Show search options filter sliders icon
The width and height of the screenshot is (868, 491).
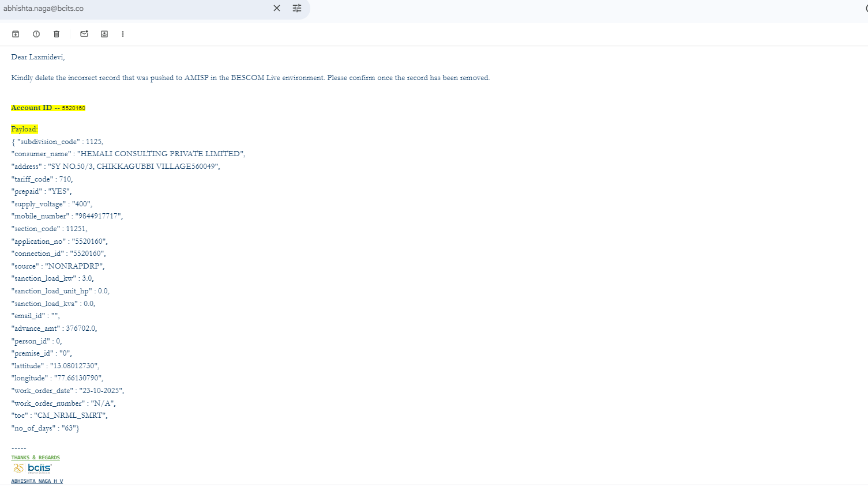(x=297, y=8)
